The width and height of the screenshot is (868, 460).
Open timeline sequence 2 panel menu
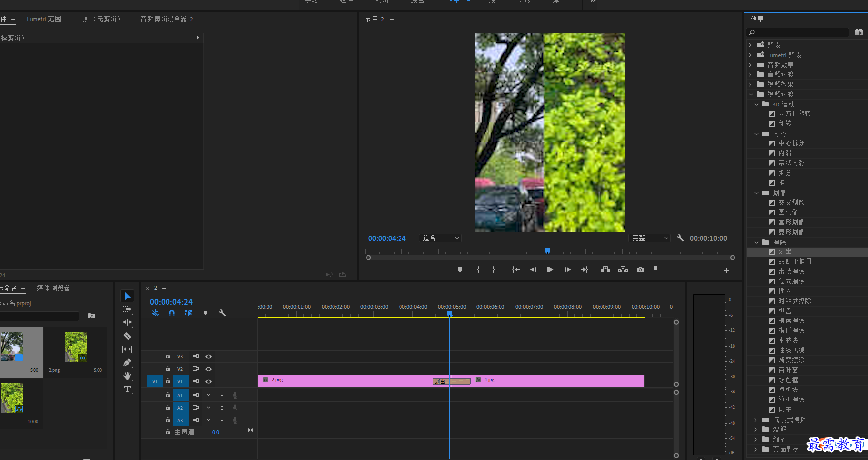tap(164, 288)
